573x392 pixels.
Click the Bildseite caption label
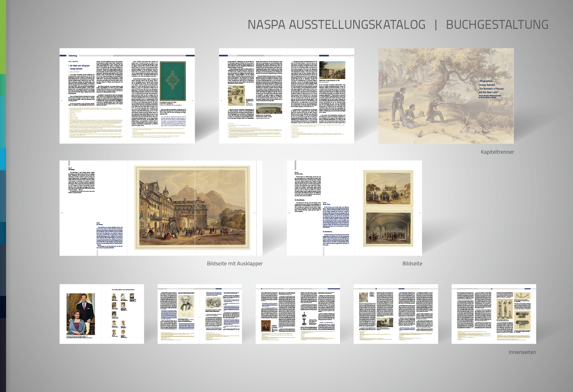(x=412, y=264)
